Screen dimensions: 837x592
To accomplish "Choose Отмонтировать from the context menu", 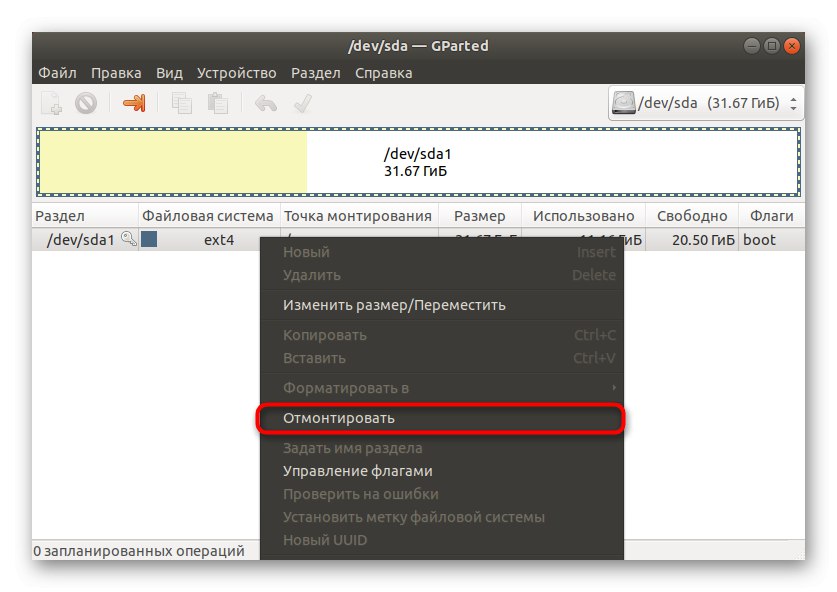I will 441,418.
